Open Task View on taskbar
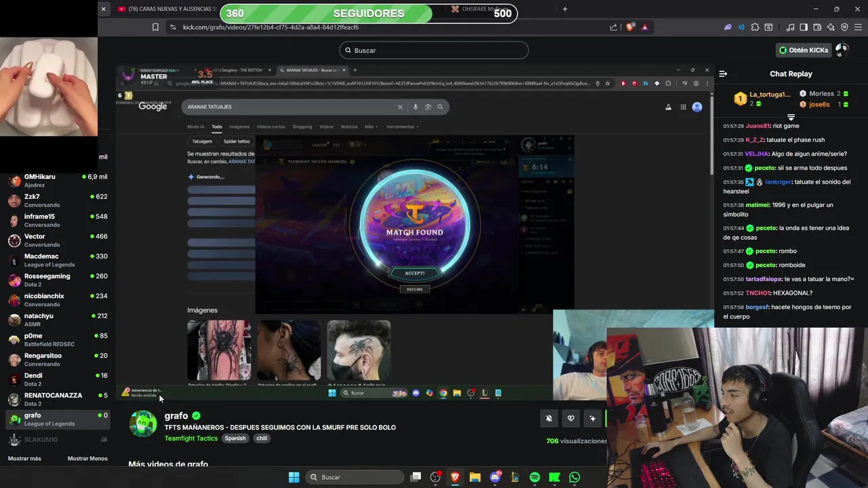 click(416, 477)
